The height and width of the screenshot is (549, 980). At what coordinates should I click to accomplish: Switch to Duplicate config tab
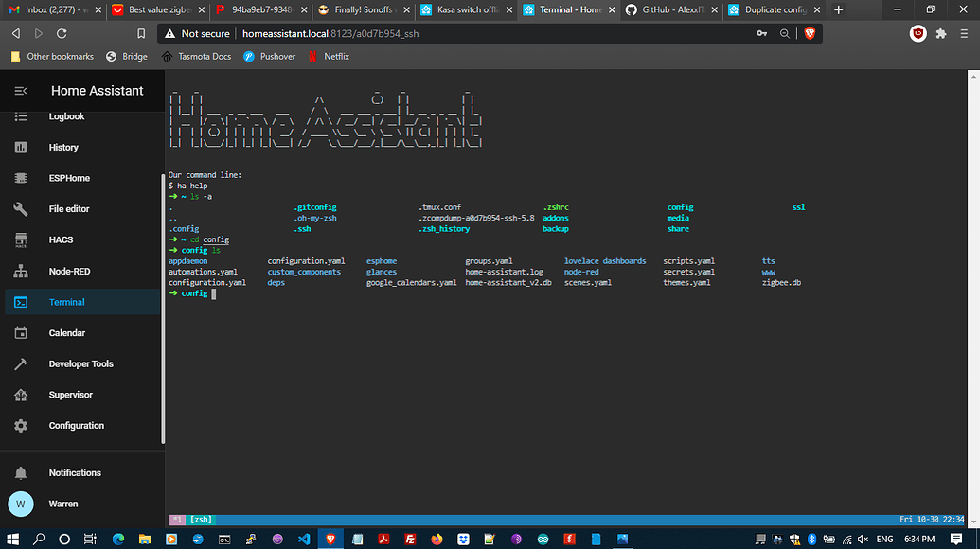pyautogui.click(x=775, y=9)
